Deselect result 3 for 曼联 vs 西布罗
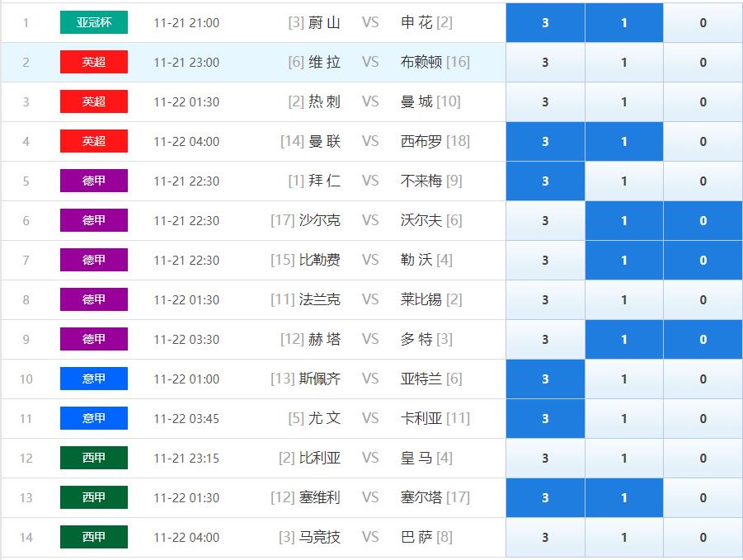This screenshot has width=743, height=560. [545, 142]
